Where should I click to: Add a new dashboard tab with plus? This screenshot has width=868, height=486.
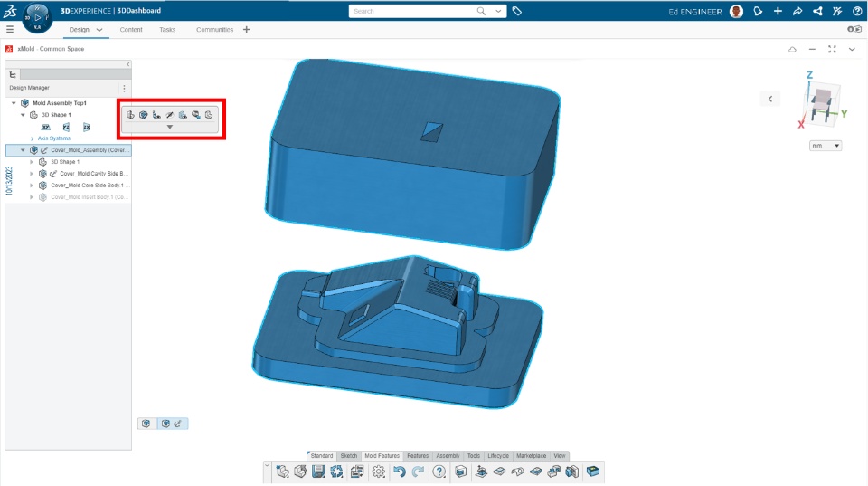pyautogui.click(x=246, y=29)
